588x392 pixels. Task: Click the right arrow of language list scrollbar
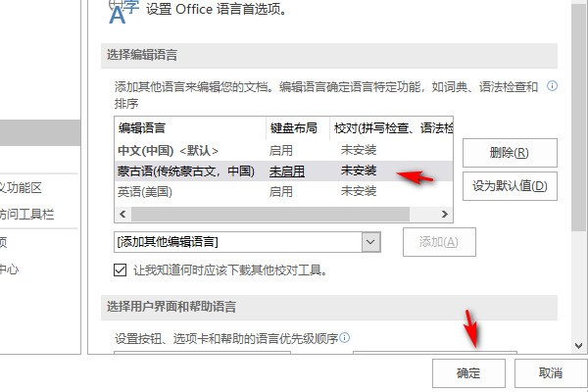point(445,215)
